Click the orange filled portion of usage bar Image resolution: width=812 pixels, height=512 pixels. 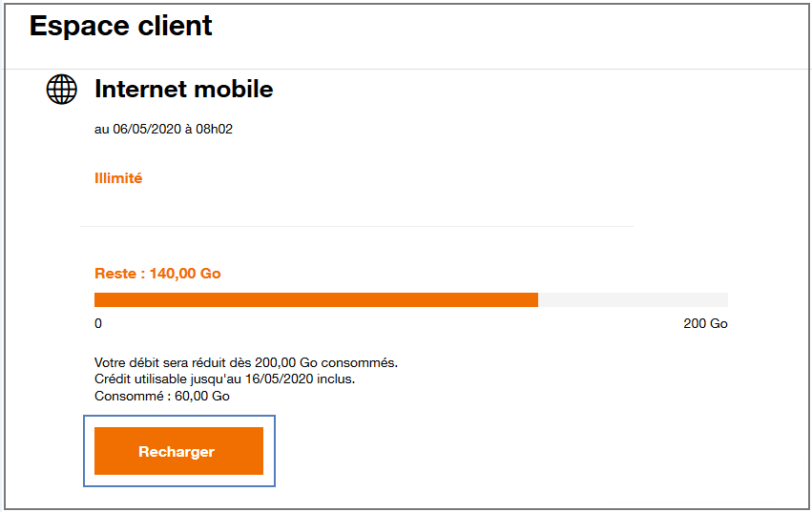(x=316, y=299)
